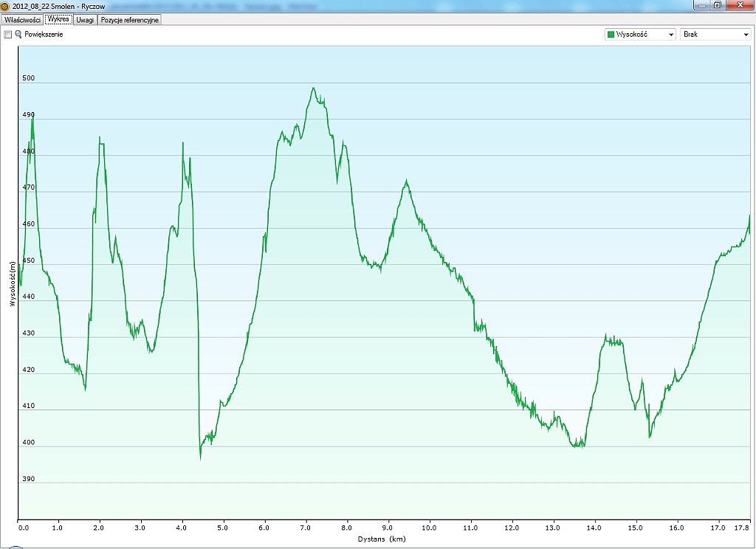Switch to the Właściwości tab
Image resolution: width=756 pixels, height=549 pixels.
point(22,20)
